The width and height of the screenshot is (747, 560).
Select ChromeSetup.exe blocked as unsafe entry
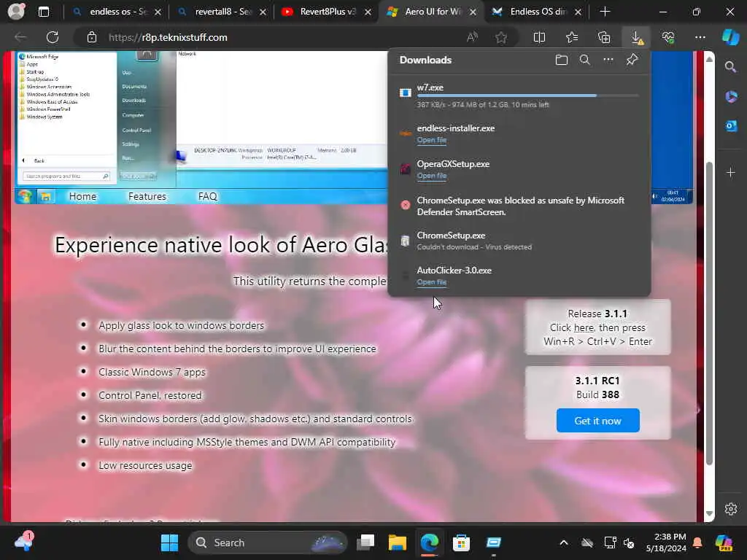tap(519, 206)
